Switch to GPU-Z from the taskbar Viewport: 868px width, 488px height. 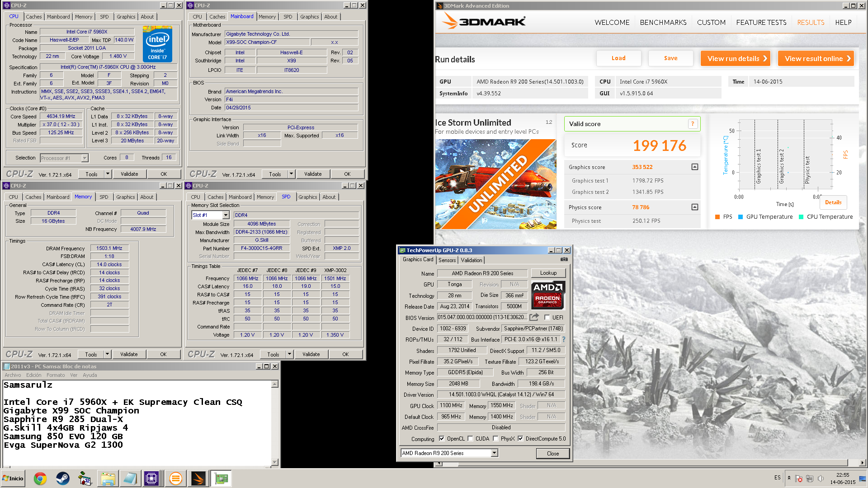[x=221, y=479]
